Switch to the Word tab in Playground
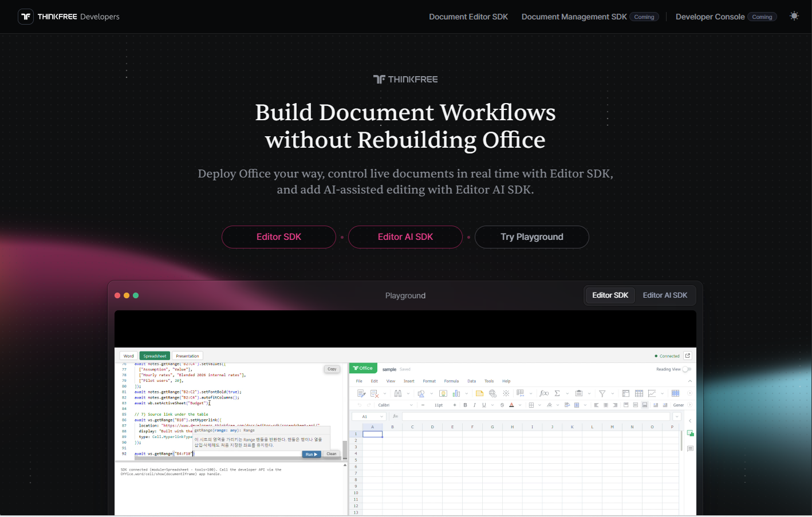The height and width of the screenshot is (517, 812). [x=129, y=356]
